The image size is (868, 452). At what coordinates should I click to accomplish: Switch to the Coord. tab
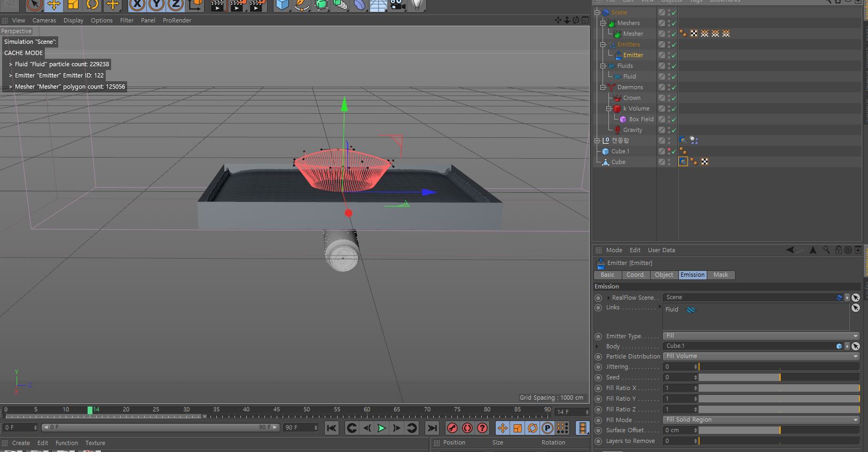[636, 275]
